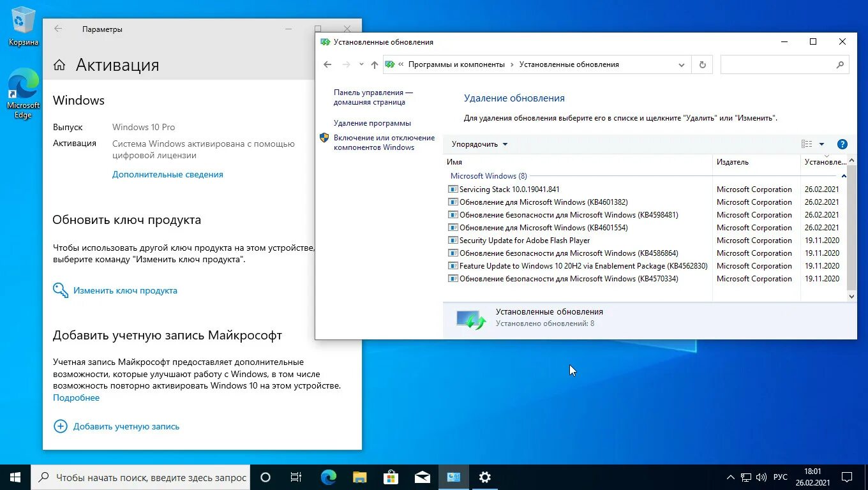Select Security Update for Adobe Flash Player
Image resolution: width=868 pixels, height=490 pixels.
pos(645,241)
